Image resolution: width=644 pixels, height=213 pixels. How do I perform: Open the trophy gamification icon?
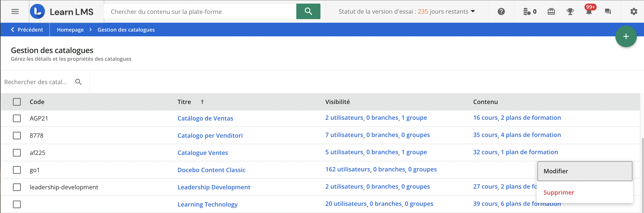570,11
